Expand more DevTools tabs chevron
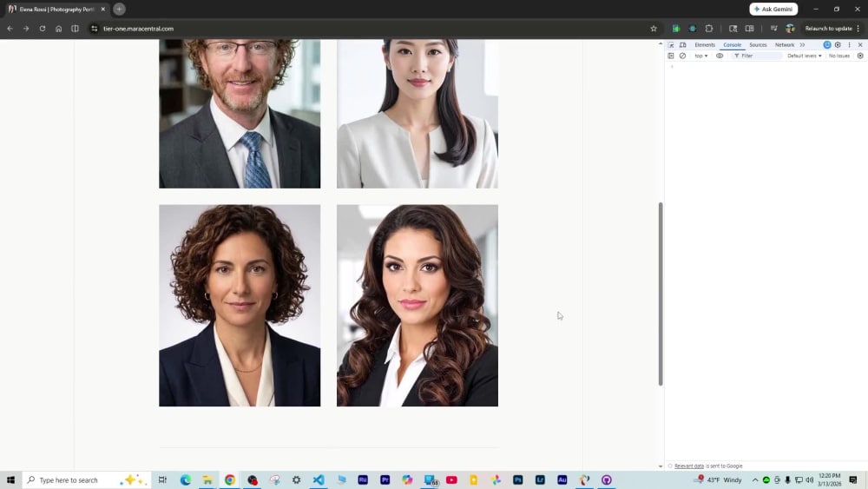 tap(802, 45)
